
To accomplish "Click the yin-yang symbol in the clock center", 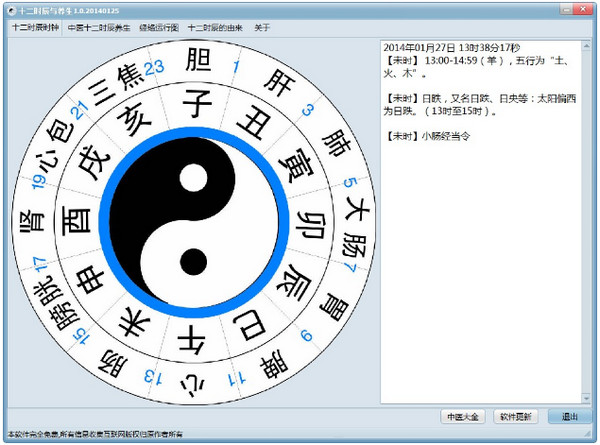I will (x=194, y=222).
